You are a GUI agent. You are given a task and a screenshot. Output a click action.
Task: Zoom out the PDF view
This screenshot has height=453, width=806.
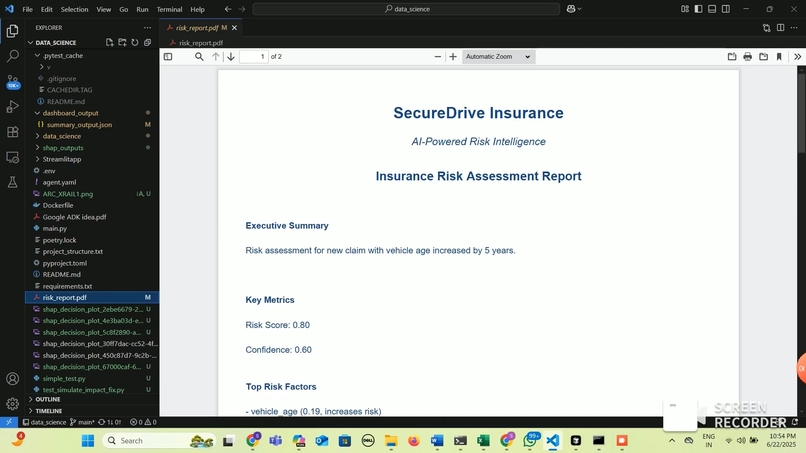[x=437, y=57]
